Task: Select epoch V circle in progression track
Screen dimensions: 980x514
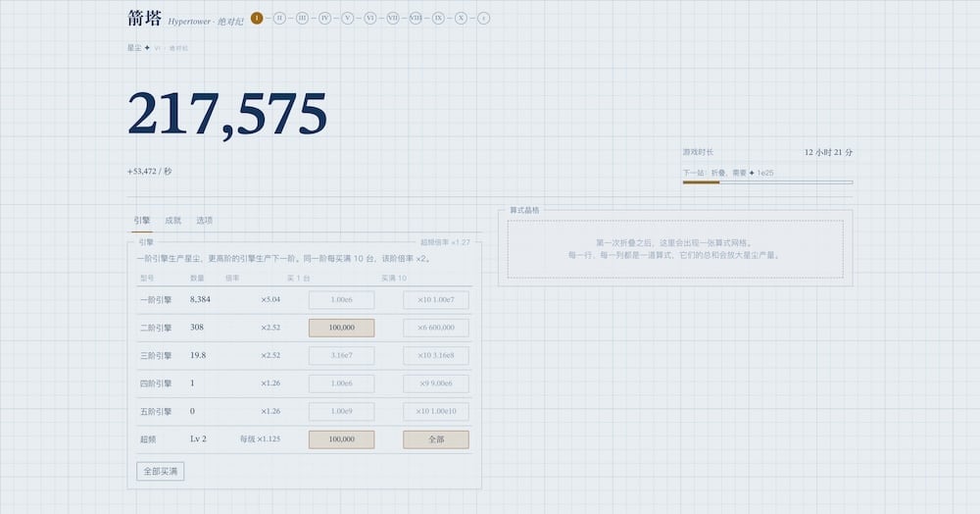Action: click(348, 18)
